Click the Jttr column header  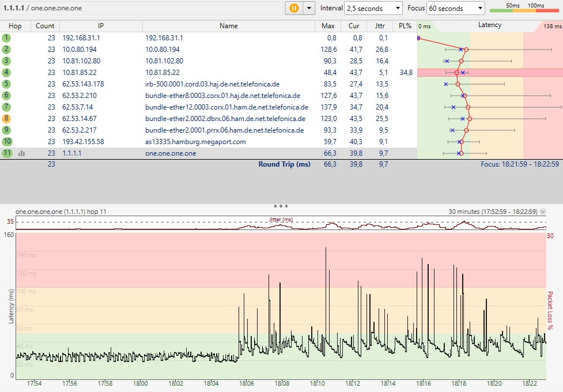(380, 26)
